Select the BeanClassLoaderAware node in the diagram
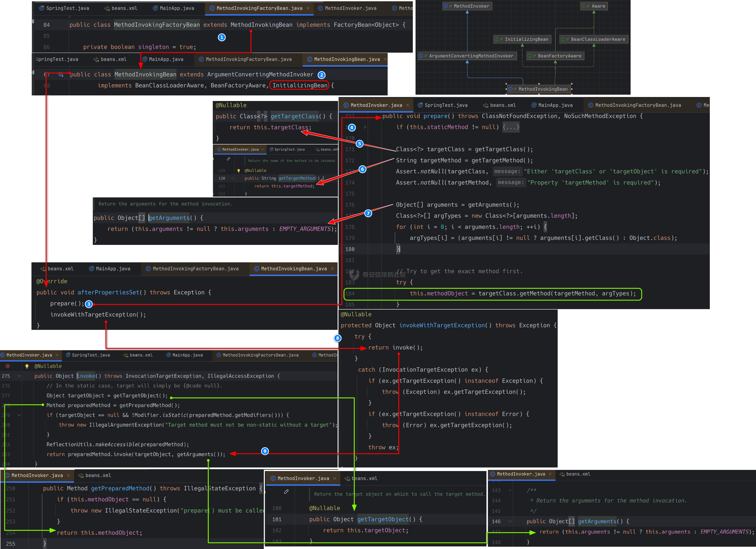 594,39
